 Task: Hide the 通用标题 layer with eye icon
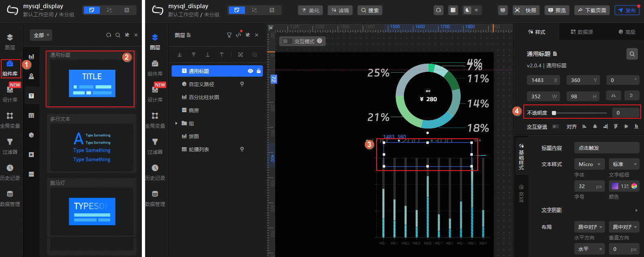(x=250, y=71)
